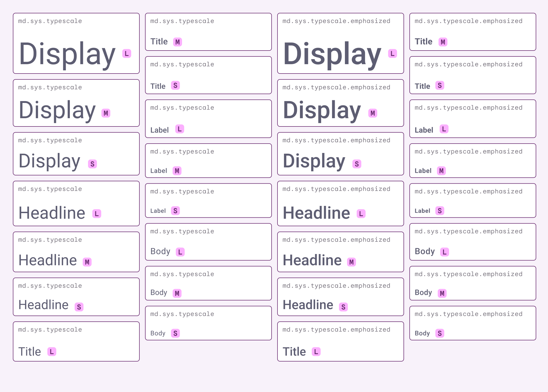This screenshot has height=392, width=548.
Task: Select the L badge next to non-emphasized Body
Action: [180, 252]
